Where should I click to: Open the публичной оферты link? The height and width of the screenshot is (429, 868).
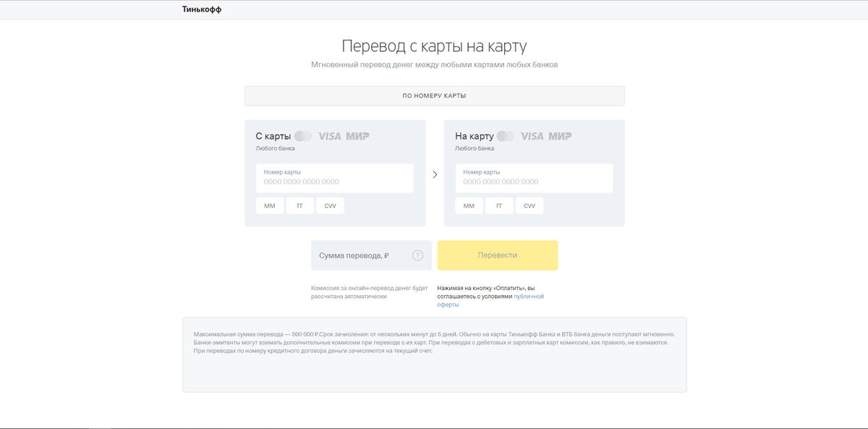(490, 300)
